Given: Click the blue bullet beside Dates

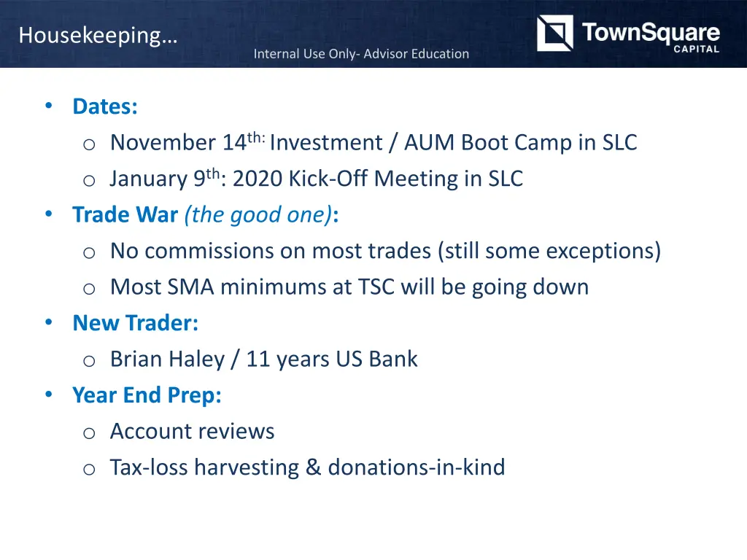Looking at the screenshot, I should (49, 106).
